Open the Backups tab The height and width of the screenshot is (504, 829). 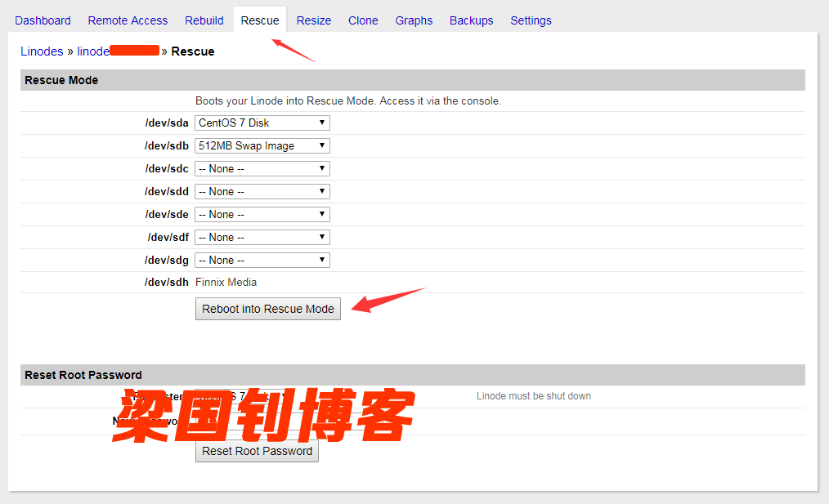pyautogui.click(x=471, y=20)
